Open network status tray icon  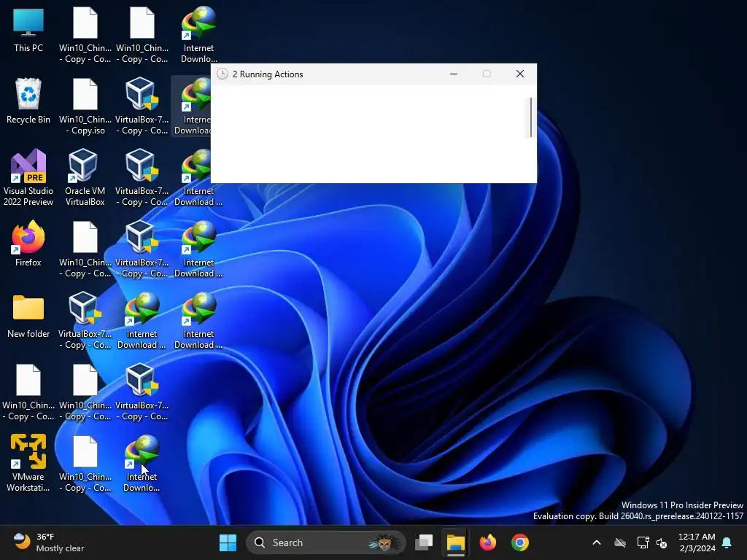tap(643, 542)
